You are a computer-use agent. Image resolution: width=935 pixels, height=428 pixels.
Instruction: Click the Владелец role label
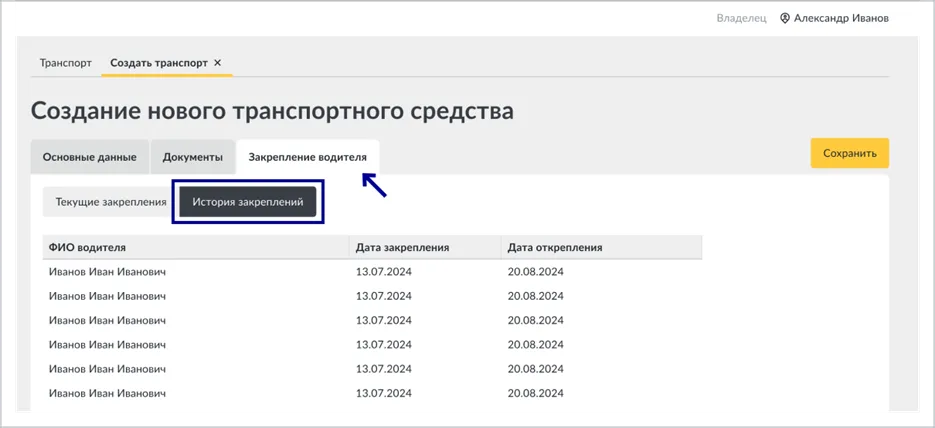741,18
